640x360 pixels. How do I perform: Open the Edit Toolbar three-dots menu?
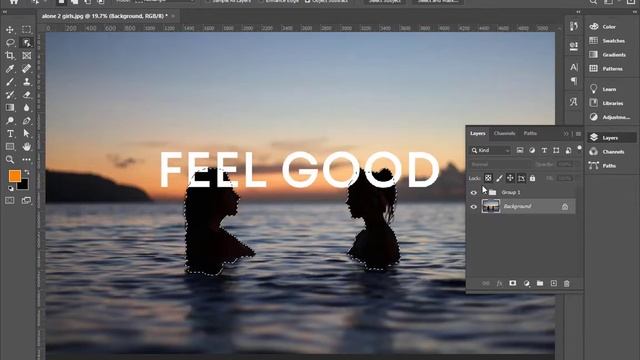tap(27, 160)
